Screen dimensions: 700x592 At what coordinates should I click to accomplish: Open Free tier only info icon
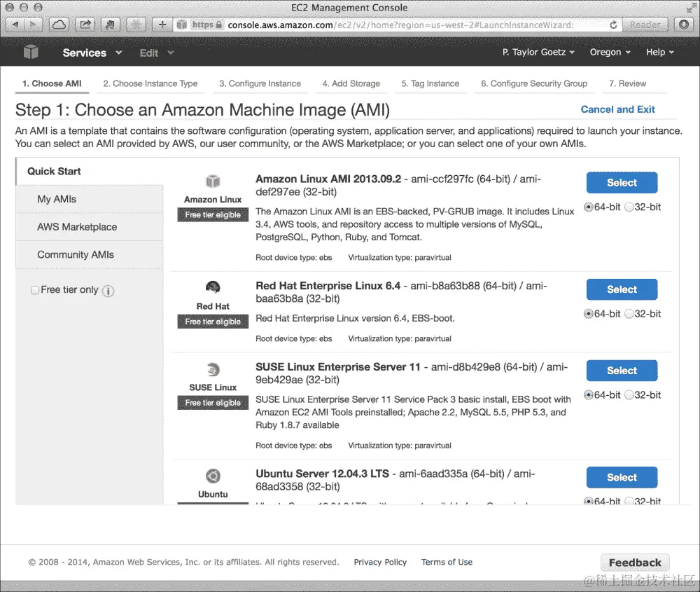[108, 291]
